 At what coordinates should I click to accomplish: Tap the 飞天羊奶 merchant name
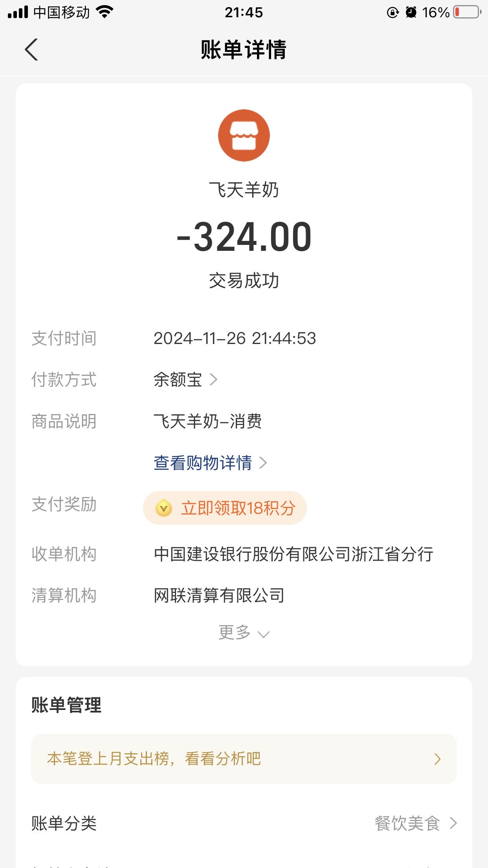click(244, 190)
